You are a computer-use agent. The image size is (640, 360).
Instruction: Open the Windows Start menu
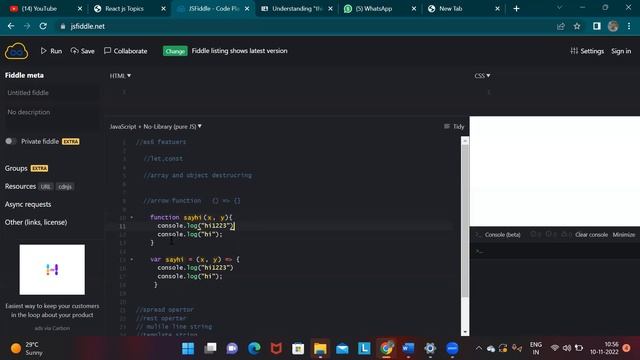(x=188, y=349)
